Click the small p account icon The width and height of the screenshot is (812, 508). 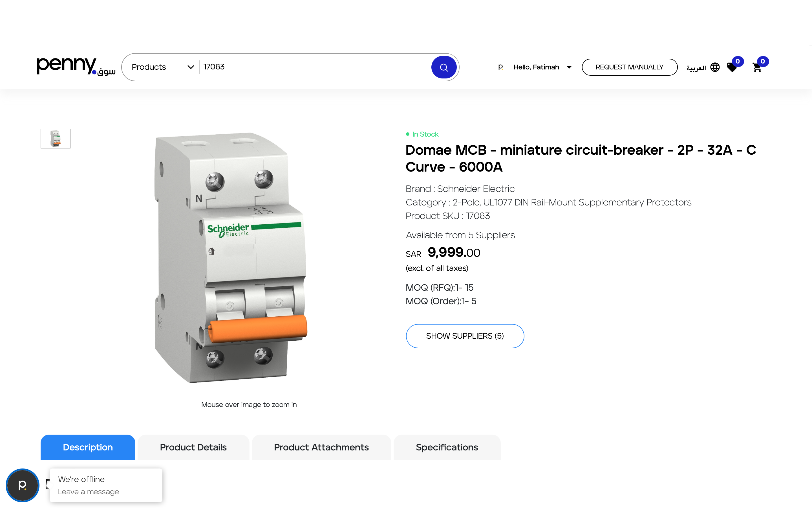[x=500, y=67]
